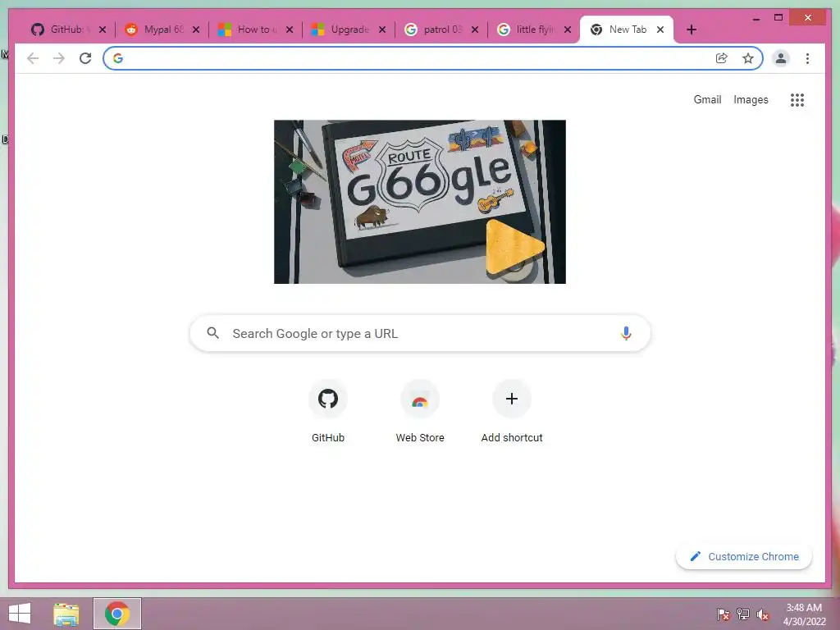Viewport: 840px width, 630px height.
Task: Switch to the Mypal 68 Reddit tab
Action: click(161, 30)
